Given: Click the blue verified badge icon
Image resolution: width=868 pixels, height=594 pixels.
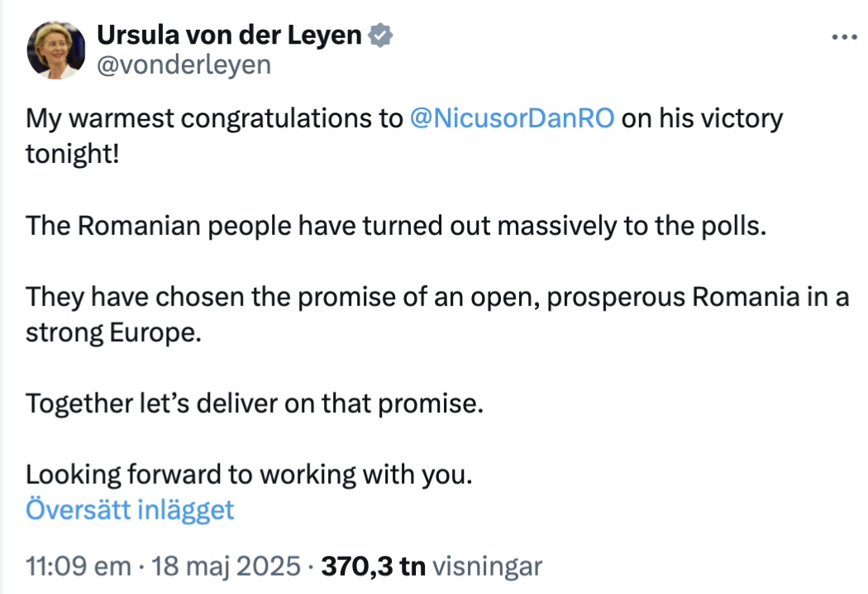Looking at the screenshot, I should (380, 36).
